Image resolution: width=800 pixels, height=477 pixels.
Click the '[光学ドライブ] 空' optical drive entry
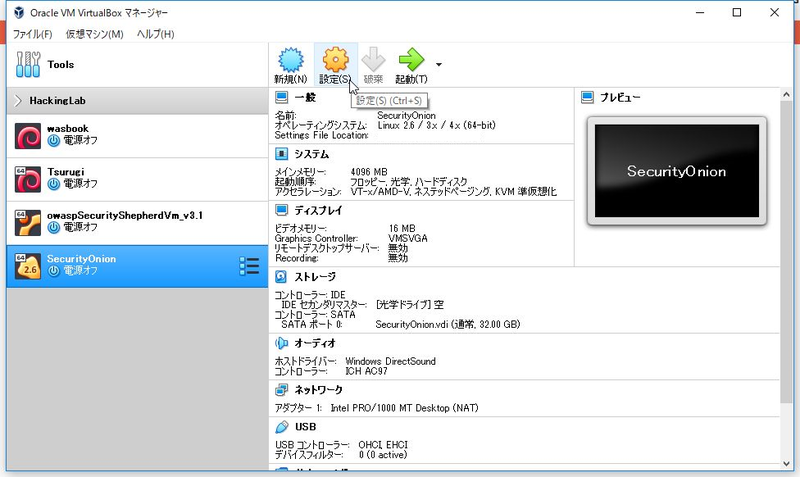click(410, 305)
